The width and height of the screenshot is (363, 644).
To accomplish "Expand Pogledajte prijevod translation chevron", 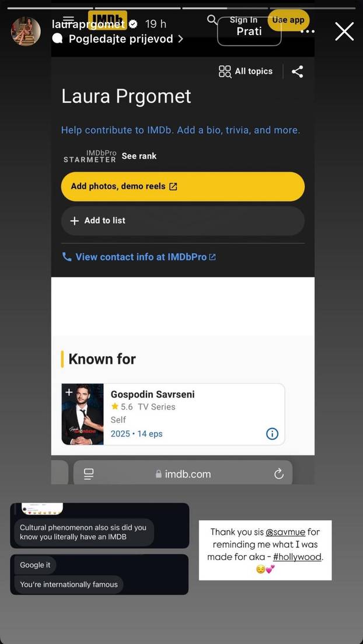I will (x=180, y=39).
